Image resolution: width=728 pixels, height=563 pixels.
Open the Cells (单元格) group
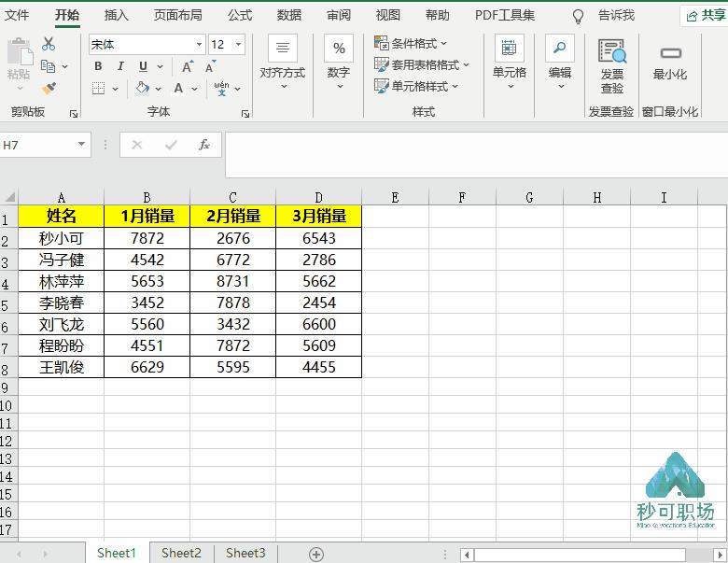[x=510, y=62]
